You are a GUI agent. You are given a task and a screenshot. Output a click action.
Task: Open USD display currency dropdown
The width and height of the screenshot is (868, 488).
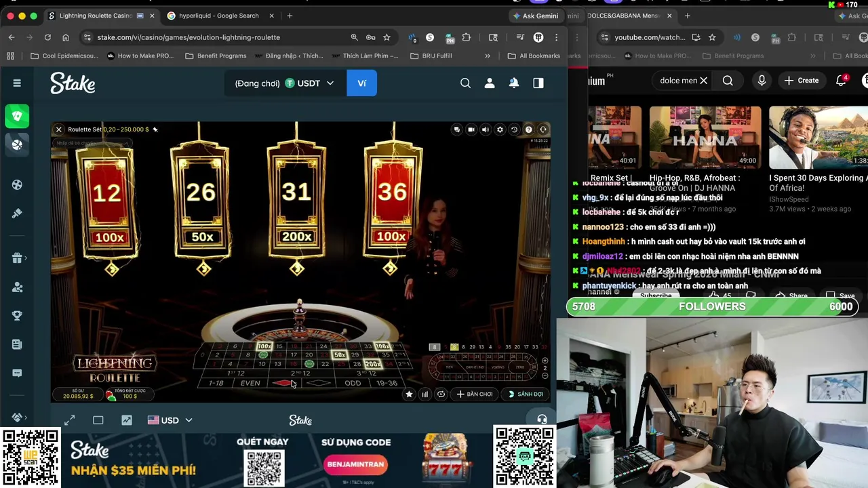pyautogui.click(x=170, y=420)
